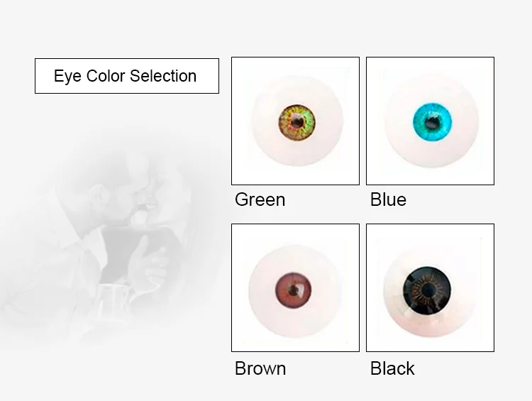Viewport: 532px width, 401px height.
Task: Select the black eye thumbnail
Action: (430, 287)
